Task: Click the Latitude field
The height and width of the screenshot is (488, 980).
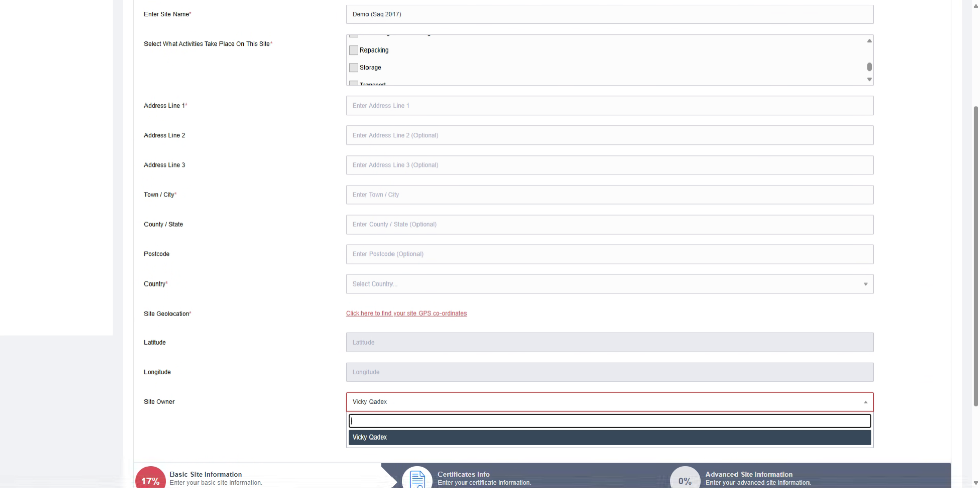Action: pyautogui.click(x=609, y=342)
